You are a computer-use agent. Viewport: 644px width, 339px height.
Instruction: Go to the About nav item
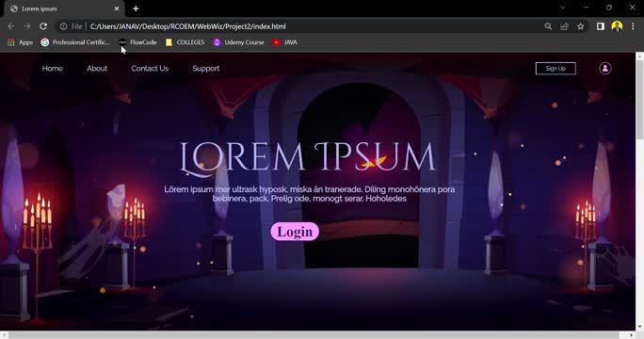(x=97, y=69)
